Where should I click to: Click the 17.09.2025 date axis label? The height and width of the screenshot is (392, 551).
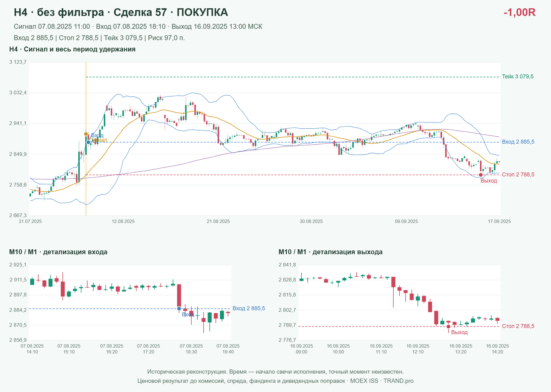(x=499, y=221)
